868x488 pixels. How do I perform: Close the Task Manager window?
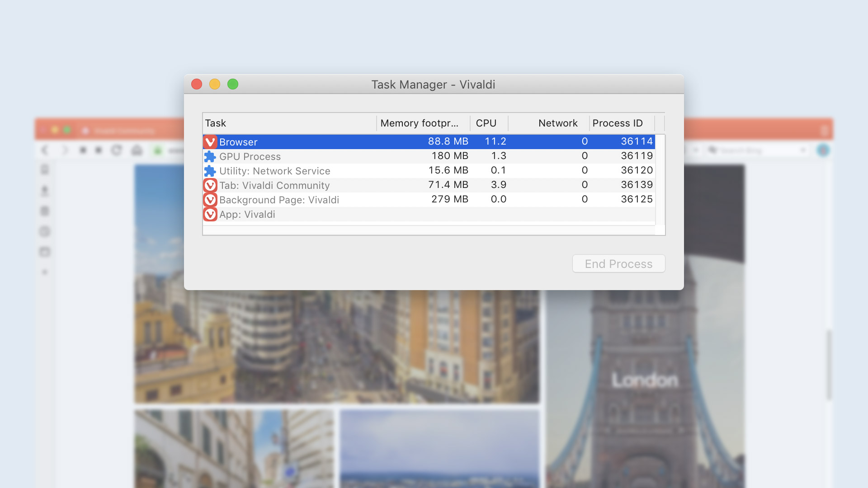point(197,84)
